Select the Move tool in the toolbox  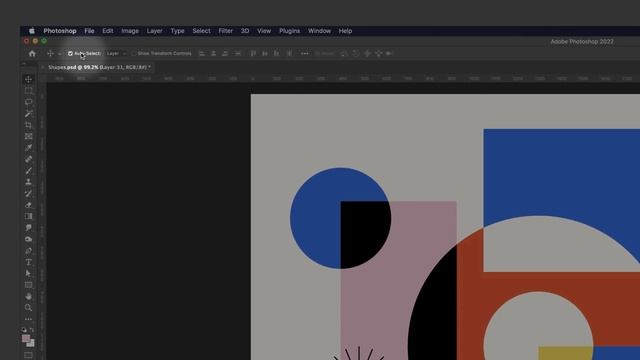click(x=28, y=79)
